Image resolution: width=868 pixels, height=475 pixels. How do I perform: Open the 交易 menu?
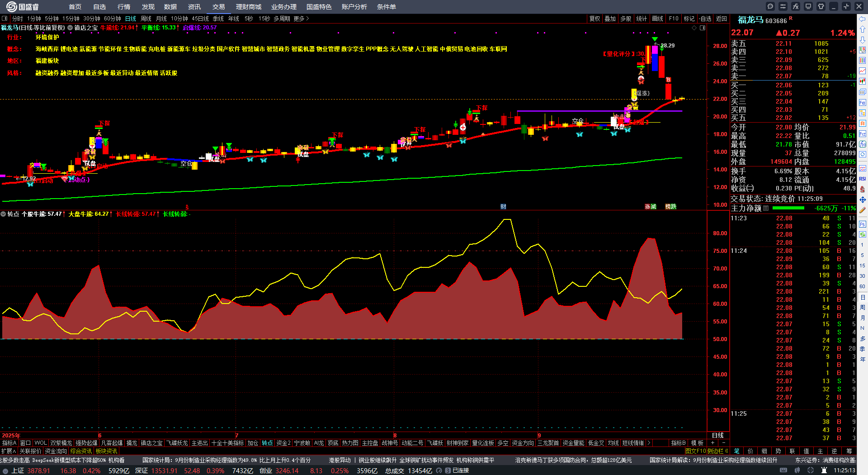[x=219, y=7]
